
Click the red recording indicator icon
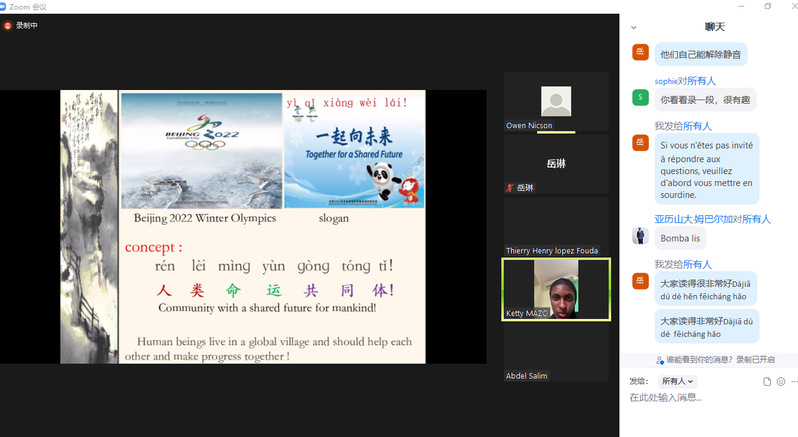8,26
